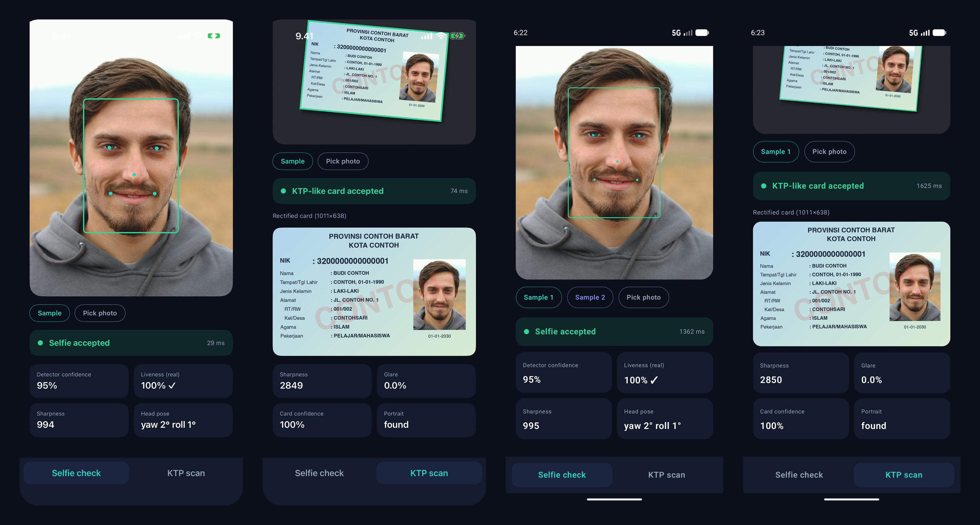Tap selfie preview photo on the 6:22 screen

(614, 162)
